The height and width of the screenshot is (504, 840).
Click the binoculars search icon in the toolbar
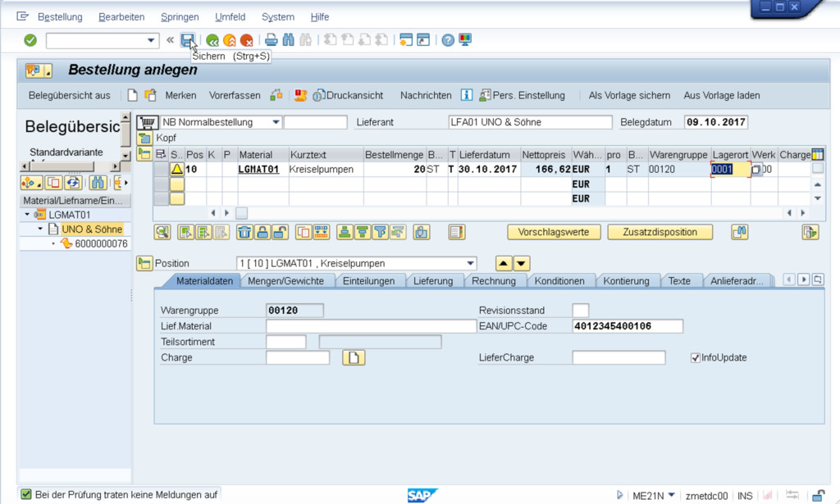tap(288, 40)
